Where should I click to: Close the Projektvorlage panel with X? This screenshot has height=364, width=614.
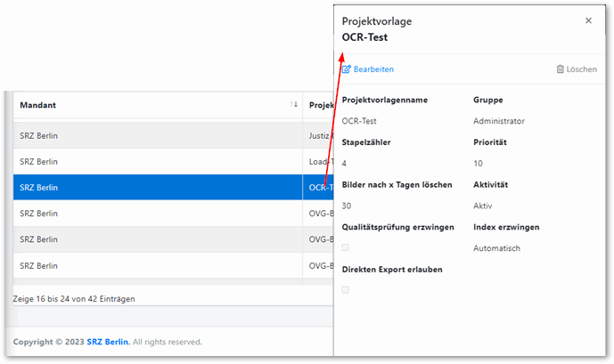(588, 20)
